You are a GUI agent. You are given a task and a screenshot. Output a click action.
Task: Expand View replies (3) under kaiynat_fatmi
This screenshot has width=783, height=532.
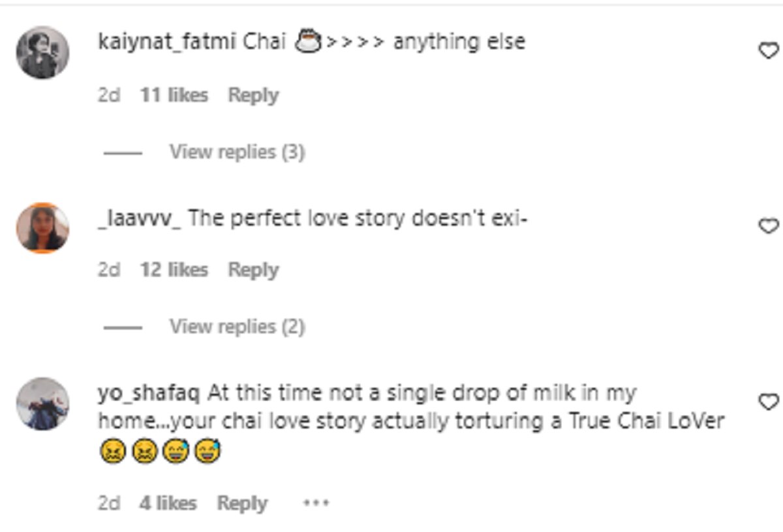point(237,152)
